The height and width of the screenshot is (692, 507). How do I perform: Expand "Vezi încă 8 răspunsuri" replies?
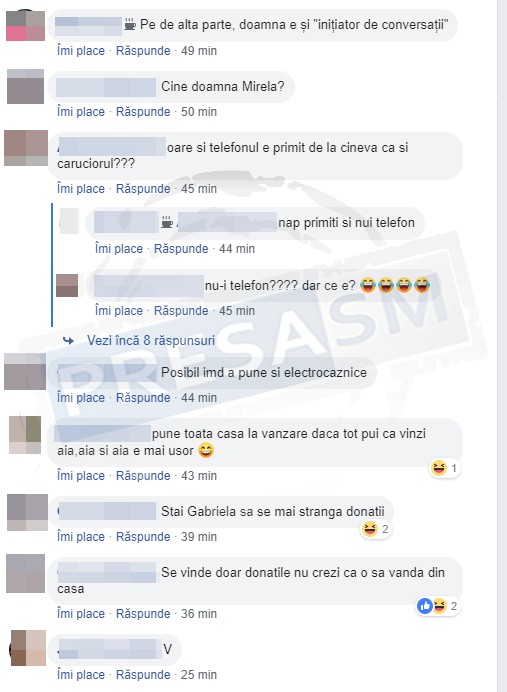150,340
